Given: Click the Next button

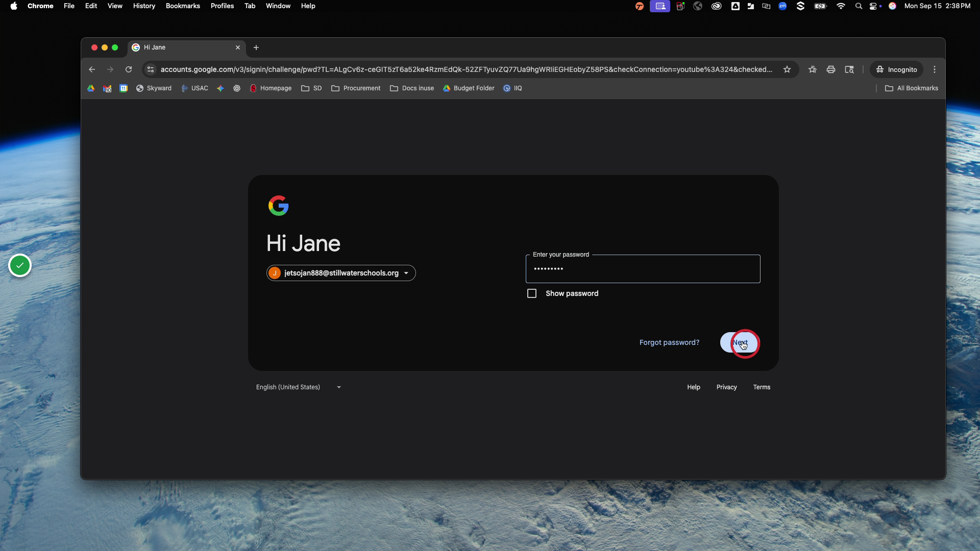Looking at the screenshot, I should [740, 342].
